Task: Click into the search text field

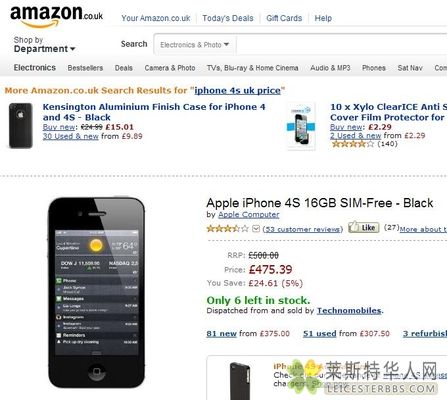Action: (x=342, y=45)
